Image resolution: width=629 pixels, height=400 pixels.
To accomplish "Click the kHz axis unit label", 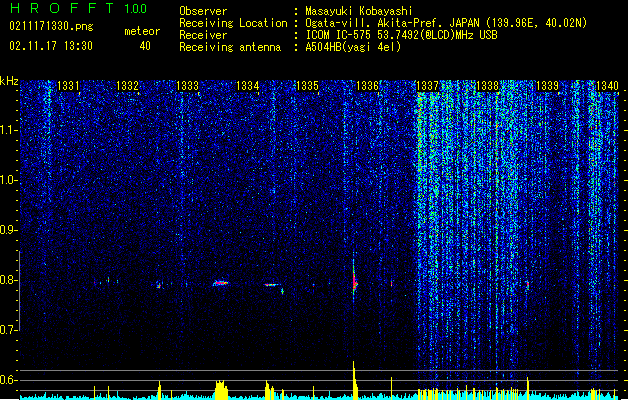I will pyautogui.click(x=9, y=81).
